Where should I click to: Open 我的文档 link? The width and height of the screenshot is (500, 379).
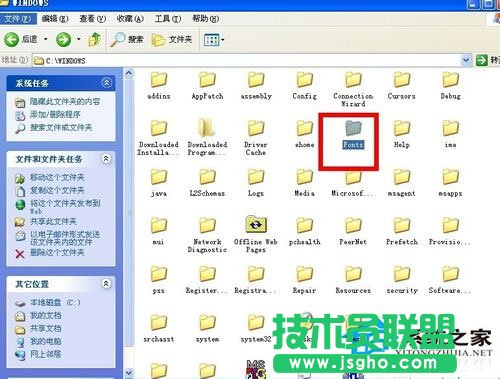tap(45, 315)
